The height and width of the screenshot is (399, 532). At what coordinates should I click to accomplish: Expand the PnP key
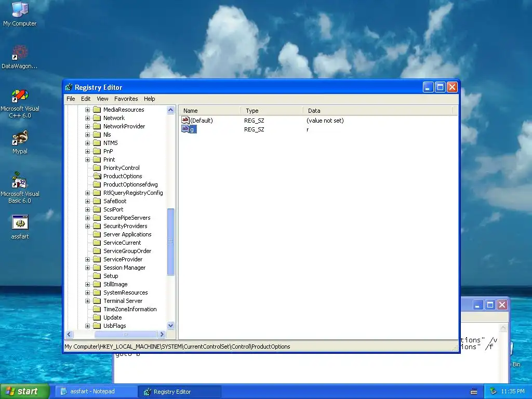(x=87, y=151)
